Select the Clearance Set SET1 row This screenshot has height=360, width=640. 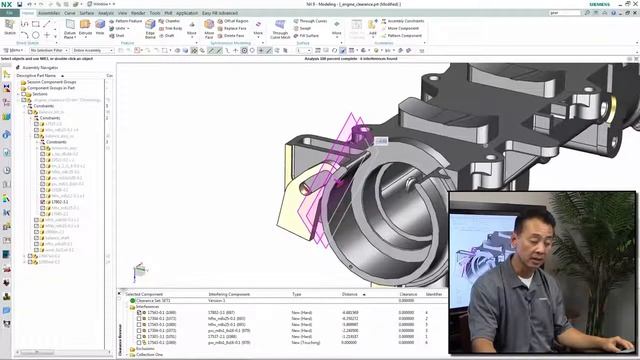(286, 300)
